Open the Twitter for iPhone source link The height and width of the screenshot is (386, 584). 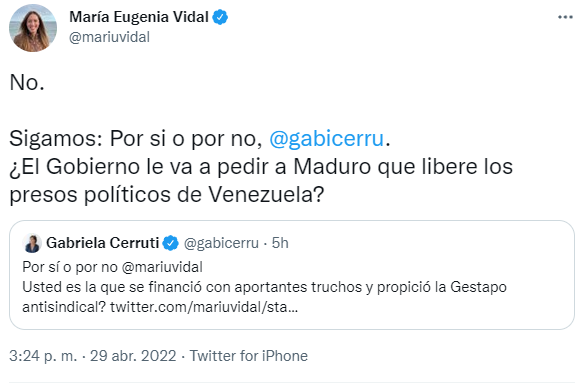249,356
